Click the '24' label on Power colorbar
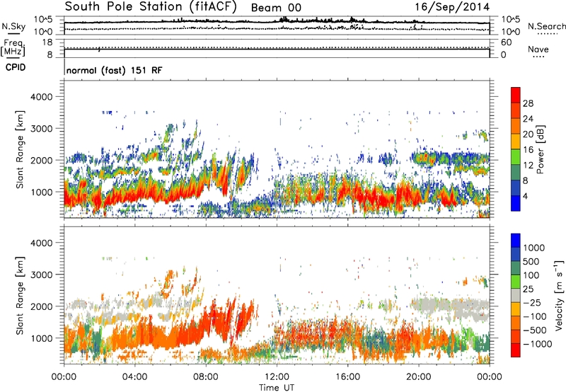The height and width of the screenshot is (392, 566). [528, 119]
